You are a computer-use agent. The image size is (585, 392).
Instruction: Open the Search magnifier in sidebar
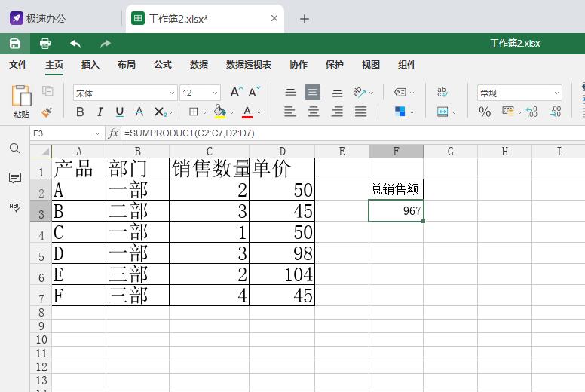[x=15, y=149]
